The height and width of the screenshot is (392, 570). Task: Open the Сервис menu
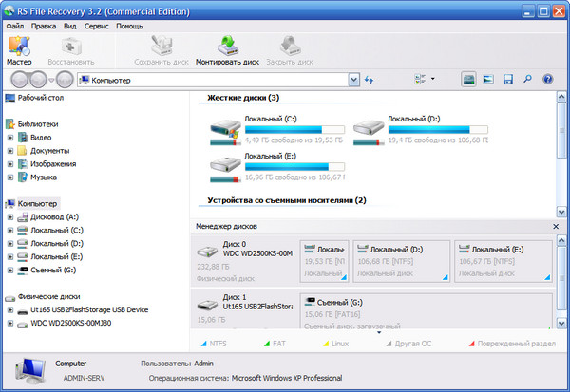96,26
